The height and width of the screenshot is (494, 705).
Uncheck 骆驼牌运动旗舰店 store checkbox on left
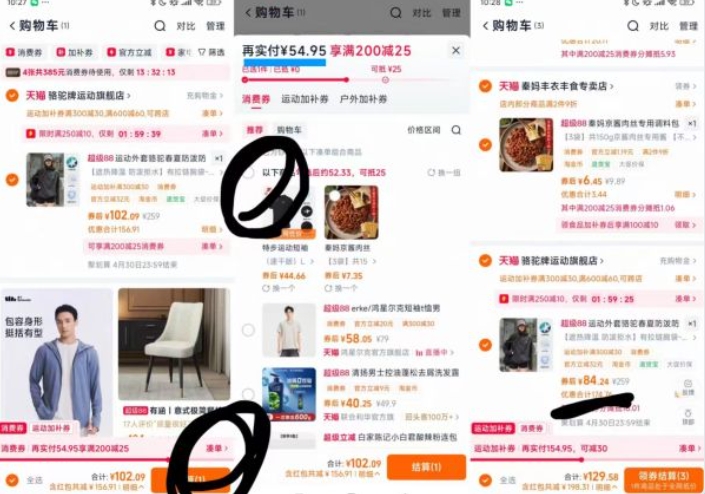tap(12, 95)
